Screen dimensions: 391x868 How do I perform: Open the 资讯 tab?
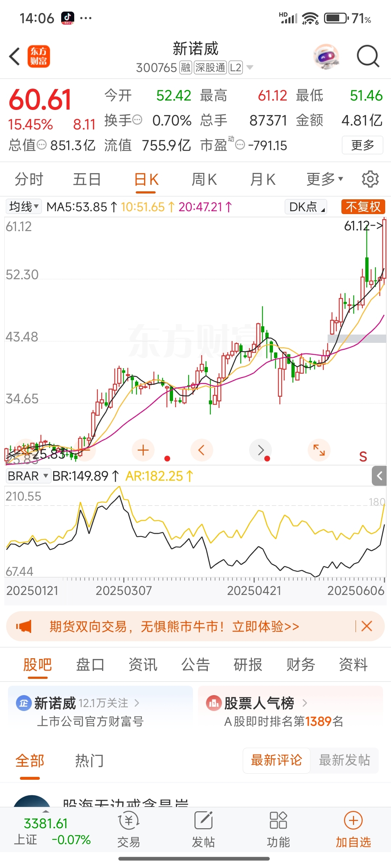pyautogui.click(x=143, y=665)
